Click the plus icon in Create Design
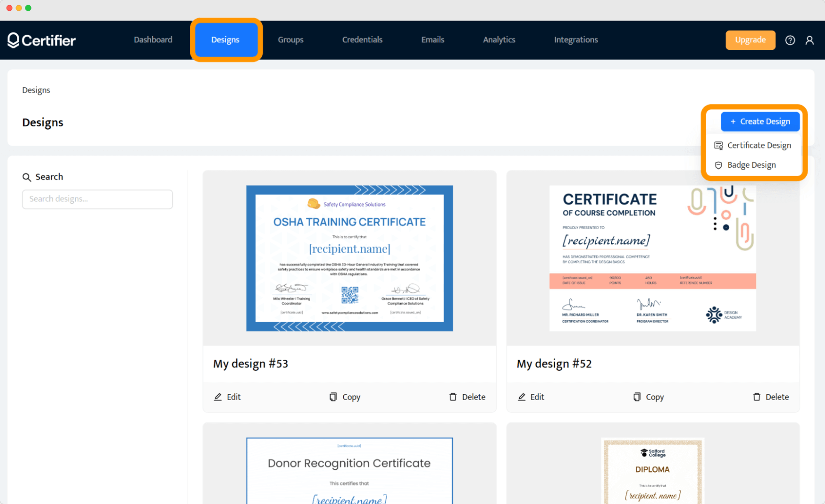The image size is (825, 504). click(733, 122)
